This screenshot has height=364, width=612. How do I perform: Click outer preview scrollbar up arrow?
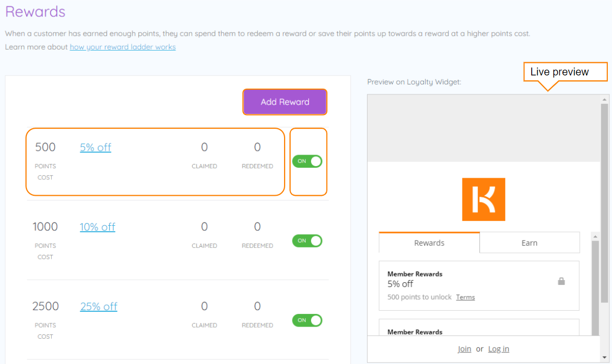pyautogui.click(x=604, y=100)
